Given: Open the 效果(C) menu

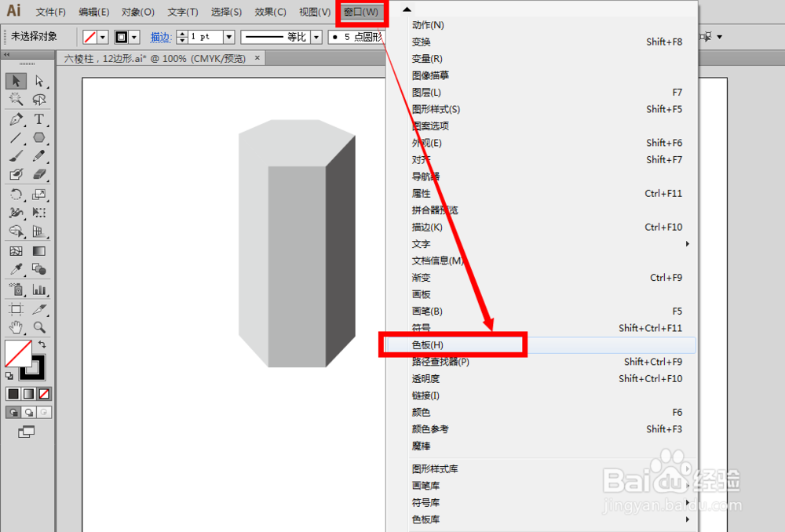Looking at the screenshot, I should pyautogui.click(x=270, y=12).
